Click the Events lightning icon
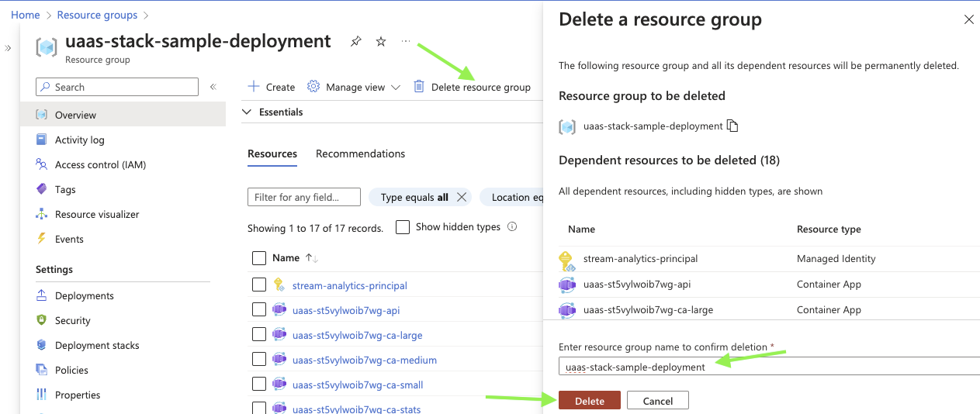The image size is (980, 414). pos(41,239)
